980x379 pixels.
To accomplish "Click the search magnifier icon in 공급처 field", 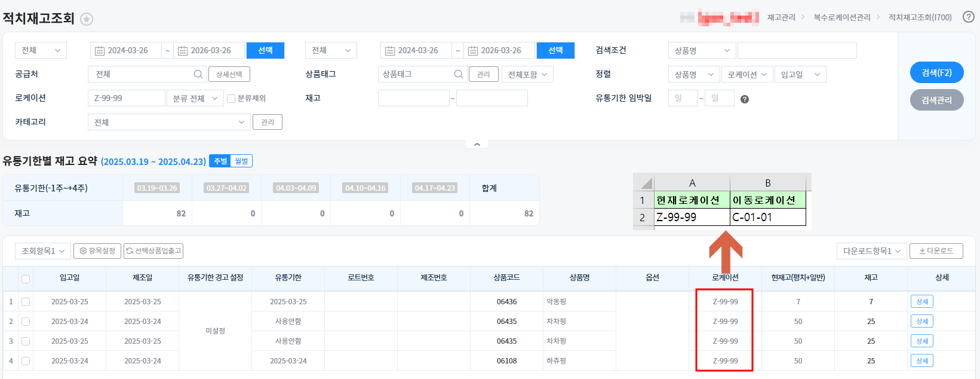I will tap(198, 74).
